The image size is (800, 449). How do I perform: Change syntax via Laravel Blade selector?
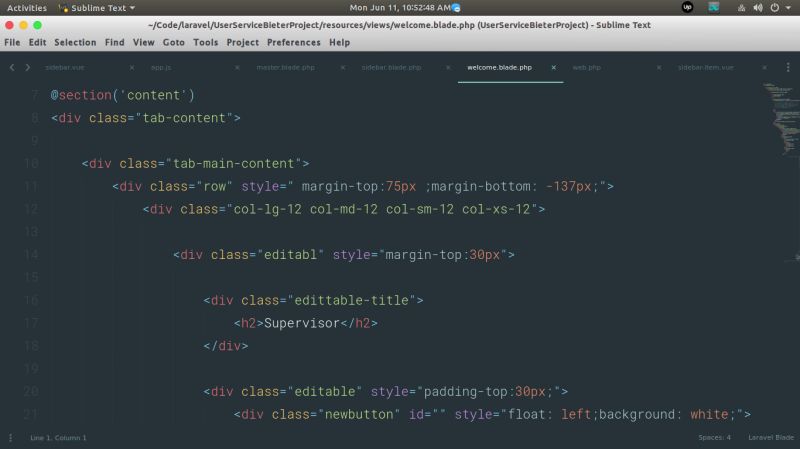pyautogui.click(x=771, y=438)
